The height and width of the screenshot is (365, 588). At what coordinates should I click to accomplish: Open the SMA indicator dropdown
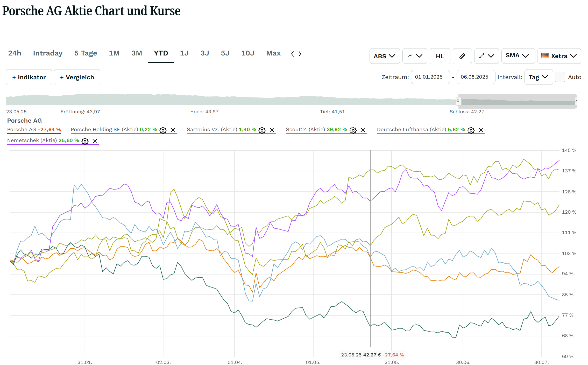click(x=518, y=56)
